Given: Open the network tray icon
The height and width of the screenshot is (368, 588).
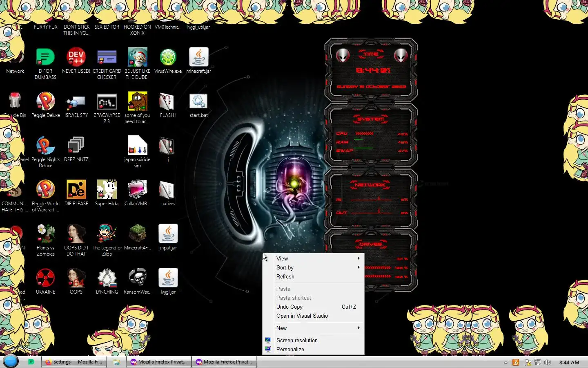Looking at the screenshot, I should pos(538,362).
